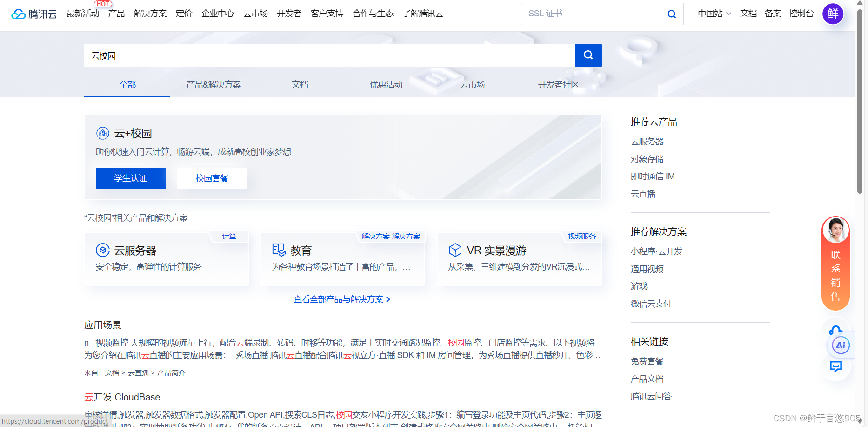Open the 了解腾讯云 menu
868x427 pixels.
click(423, 14)
